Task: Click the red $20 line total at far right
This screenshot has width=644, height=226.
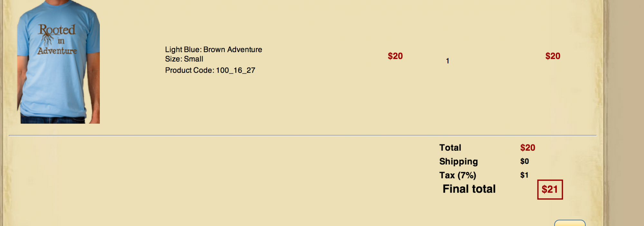Action: pyautogui.click(x=553, y=56)
